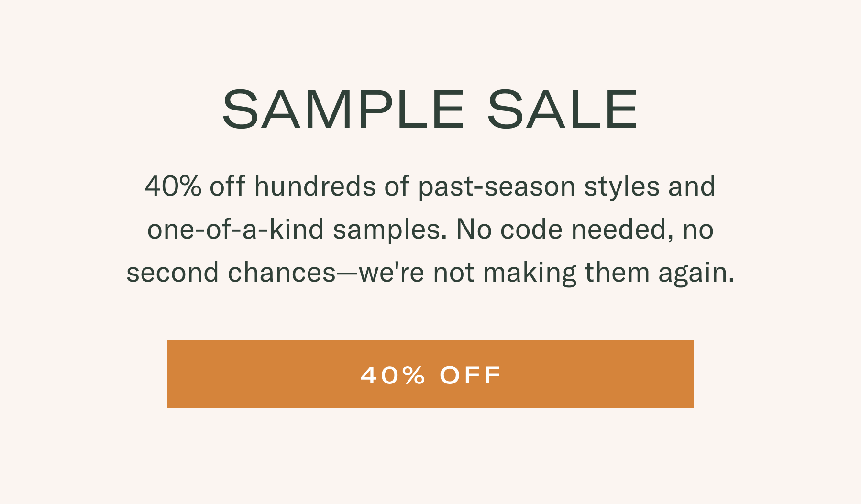The height and width of the screenshot is (504, 861).
Task: Click the word "of" after "hundreds"
Action: pyautogui.click(x=397, y=186)
